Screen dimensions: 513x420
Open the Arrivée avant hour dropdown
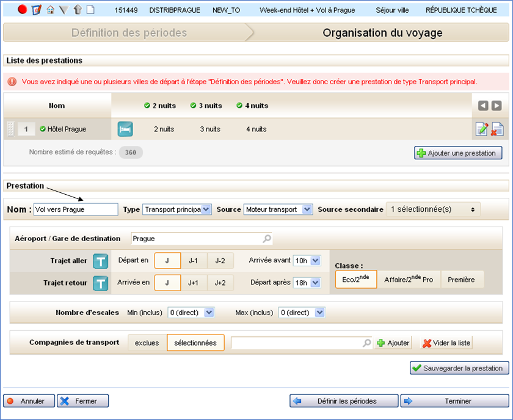307,261
